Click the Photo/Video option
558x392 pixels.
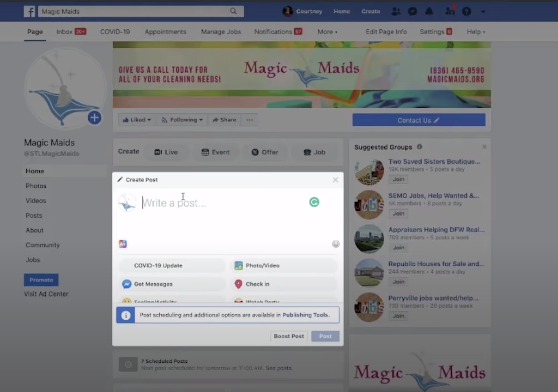(x=284, y=266)
